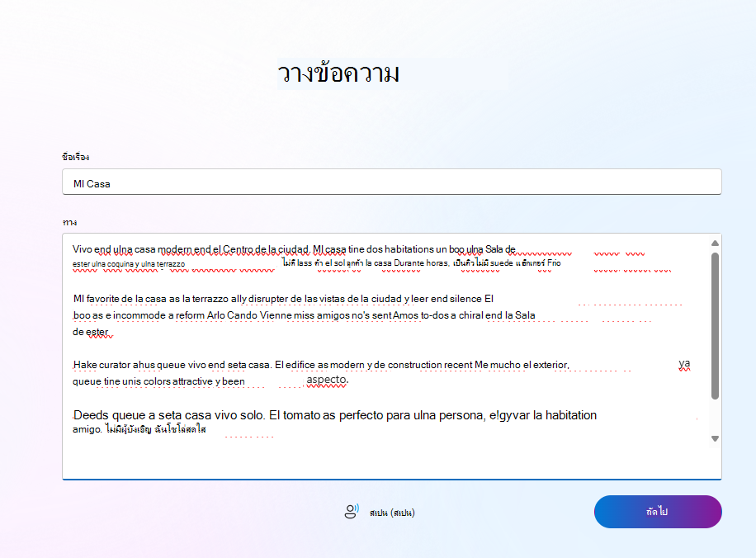Click the scrollbar up arrow in text area

click(715, 243)
